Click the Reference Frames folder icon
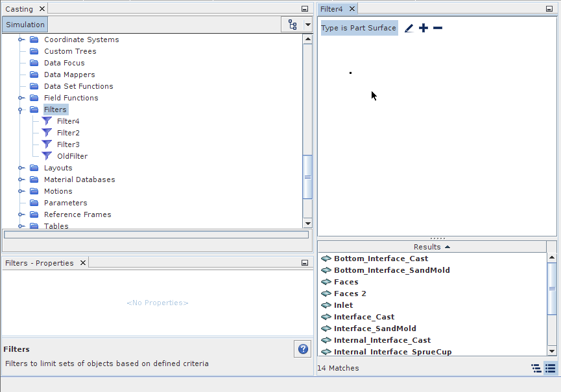 pyautogui.click(x=34, y=214)
